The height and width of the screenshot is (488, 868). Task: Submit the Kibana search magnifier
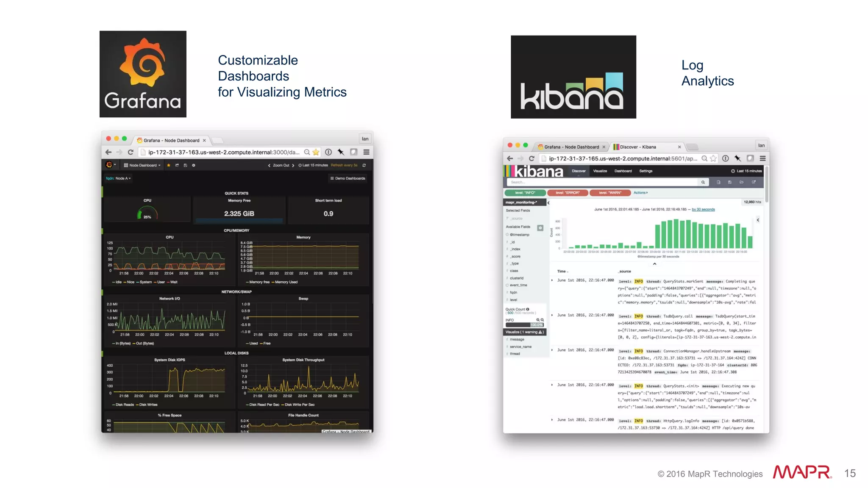[x=703, y=182]
